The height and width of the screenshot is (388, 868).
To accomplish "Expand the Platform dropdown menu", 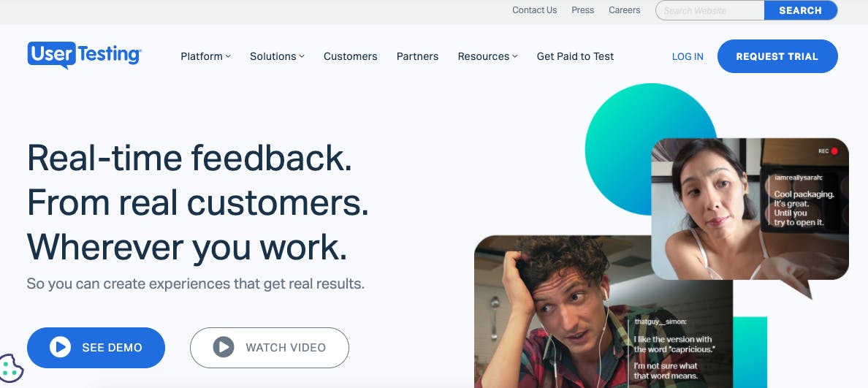I will (205, 56).
